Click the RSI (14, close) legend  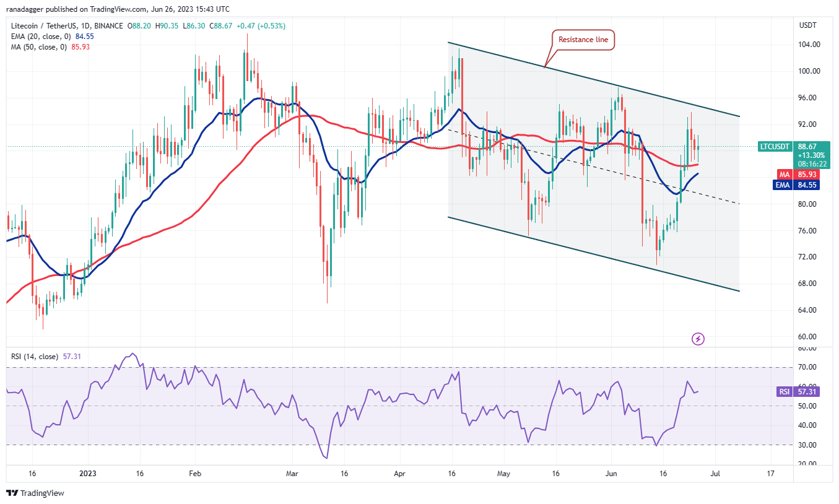point(35,357)
